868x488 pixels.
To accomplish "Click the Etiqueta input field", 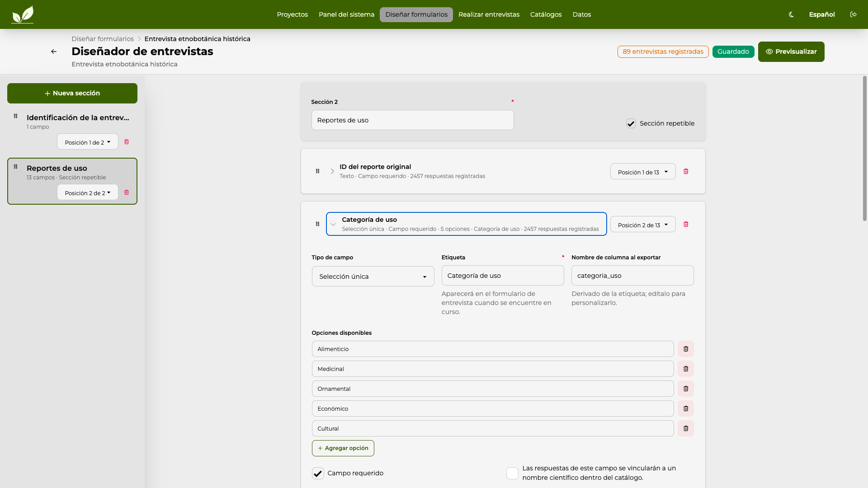I will coord(503,276).
